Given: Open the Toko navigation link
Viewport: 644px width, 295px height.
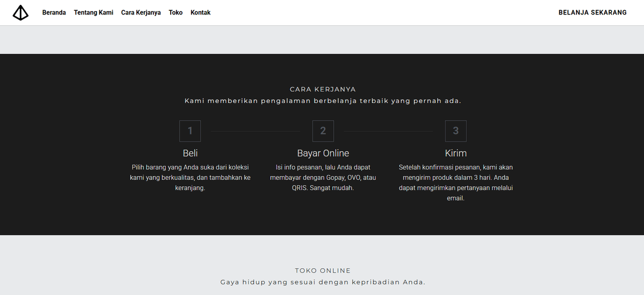Looking at the screenshot, I should [175, 12].
